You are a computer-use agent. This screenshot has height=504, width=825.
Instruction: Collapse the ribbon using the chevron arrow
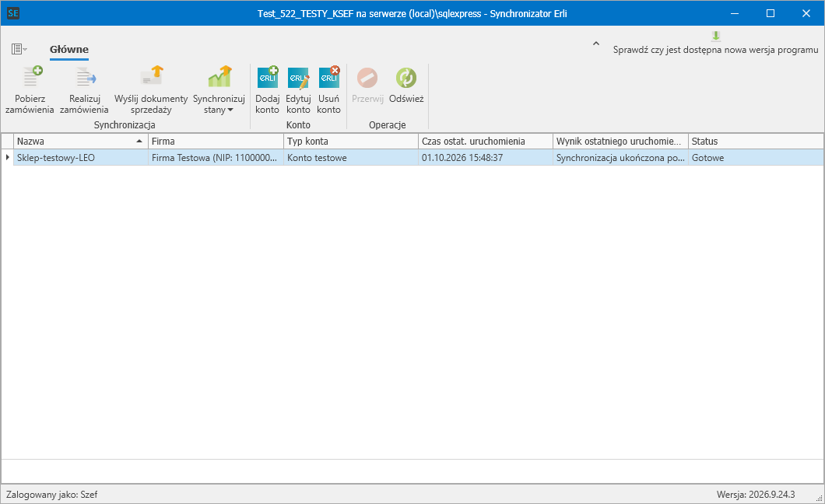pyautogui.click(x=596, y=44)
